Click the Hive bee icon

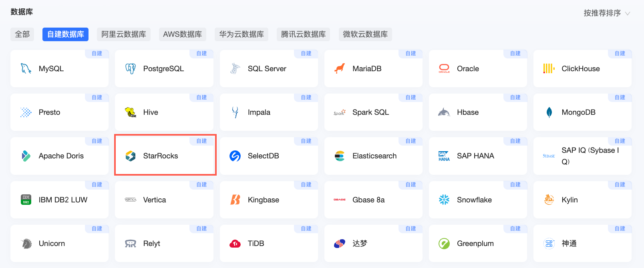point(131,112)
